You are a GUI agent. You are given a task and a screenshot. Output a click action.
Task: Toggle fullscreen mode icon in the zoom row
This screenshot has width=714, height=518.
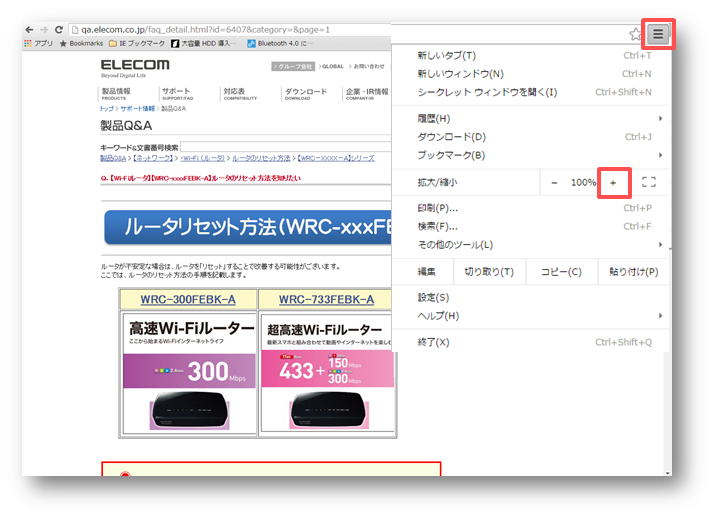pyautogui.click(x=649, y=183)
